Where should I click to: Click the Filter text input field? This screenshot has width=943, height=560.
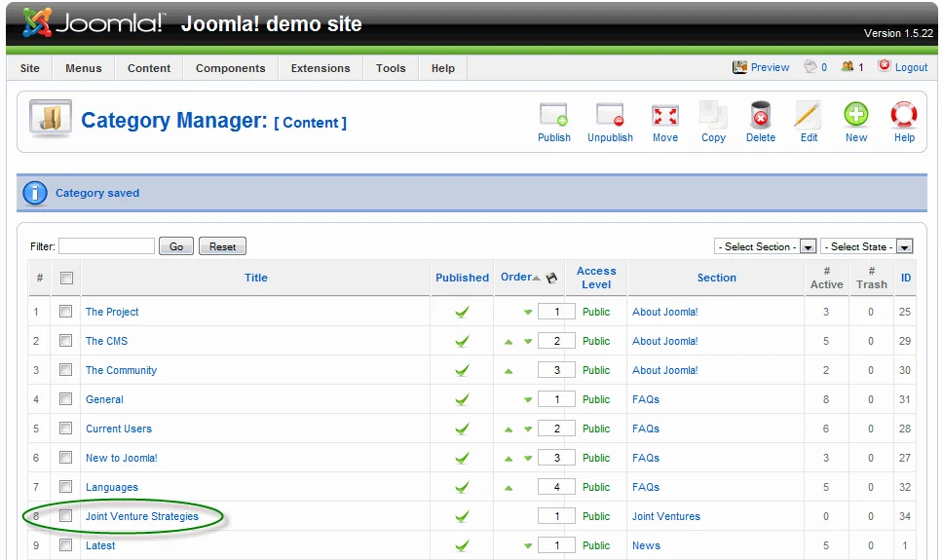tap(106, 246)
